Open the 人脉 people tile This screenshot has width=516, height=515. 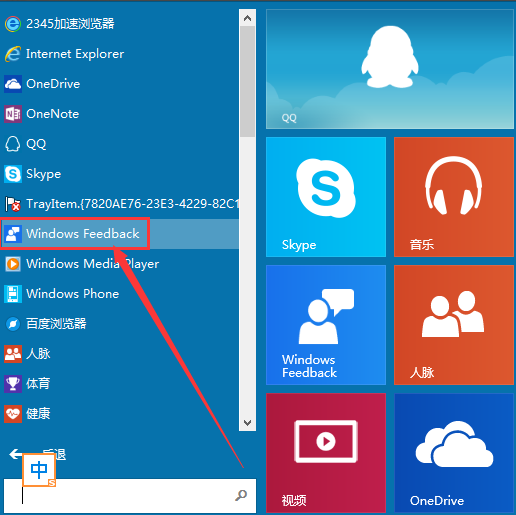point(454,325)
